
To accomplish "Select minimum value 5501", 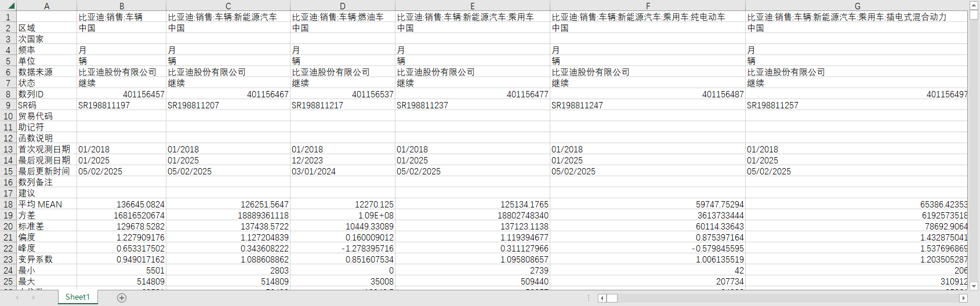I will point(122,270).
